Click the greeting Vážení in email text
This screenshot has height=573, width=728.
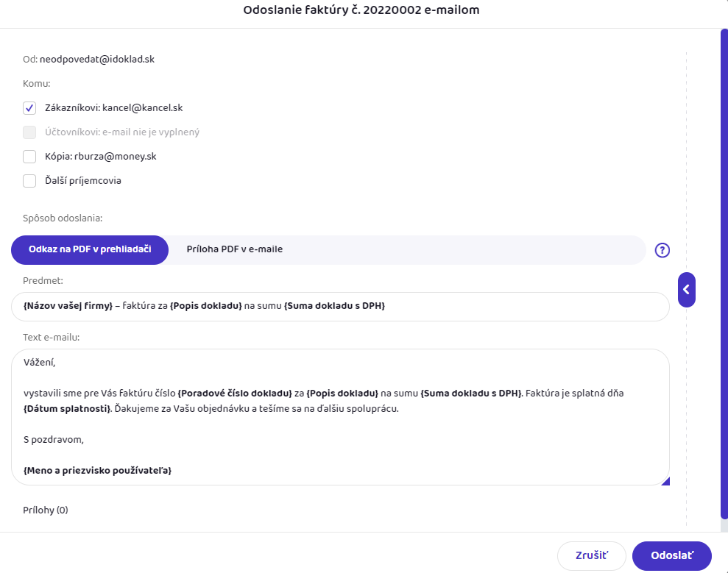point(39,363)
